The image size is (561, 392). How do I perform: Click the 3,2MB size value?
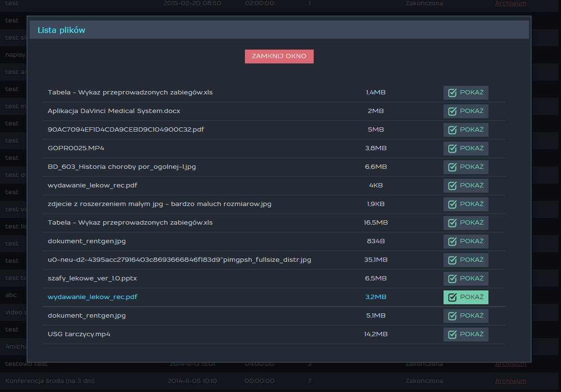pyautogui.click(x=376, y=297)
